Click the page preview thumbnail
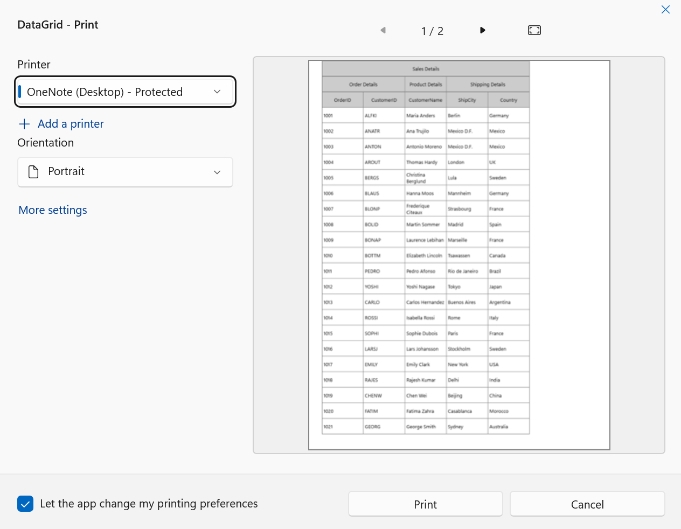Image resolution: width=681 pixels, height=529 pixels. coord(459,255)
